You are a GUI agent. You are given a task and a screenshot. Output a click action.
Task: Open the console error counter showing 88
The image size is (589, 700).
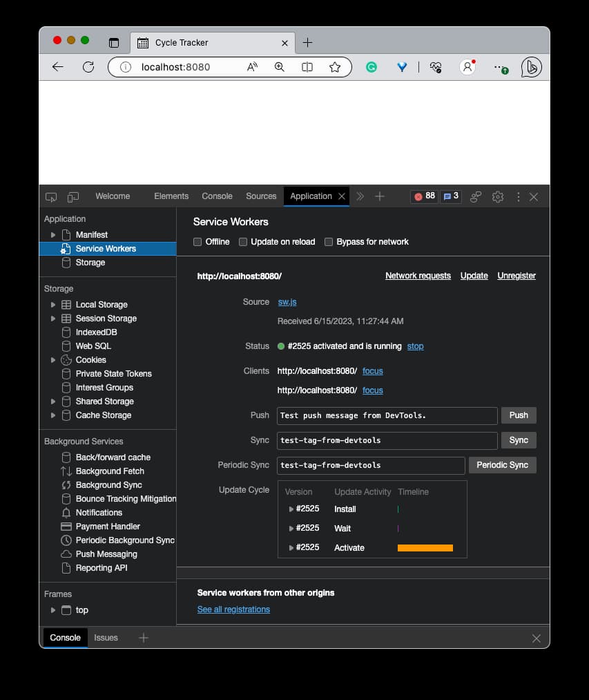pos(423,196)
